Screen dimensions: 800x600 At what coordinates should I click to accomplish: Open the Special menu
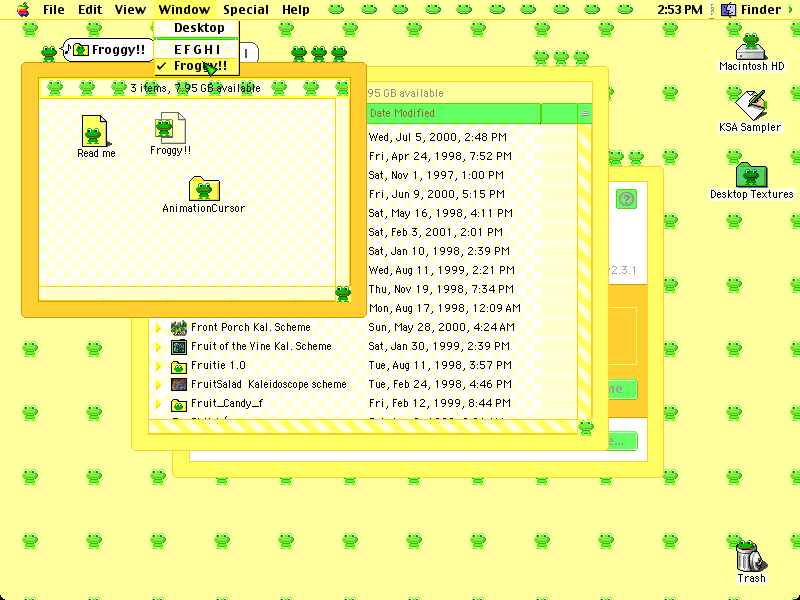[x=246, y=10]
